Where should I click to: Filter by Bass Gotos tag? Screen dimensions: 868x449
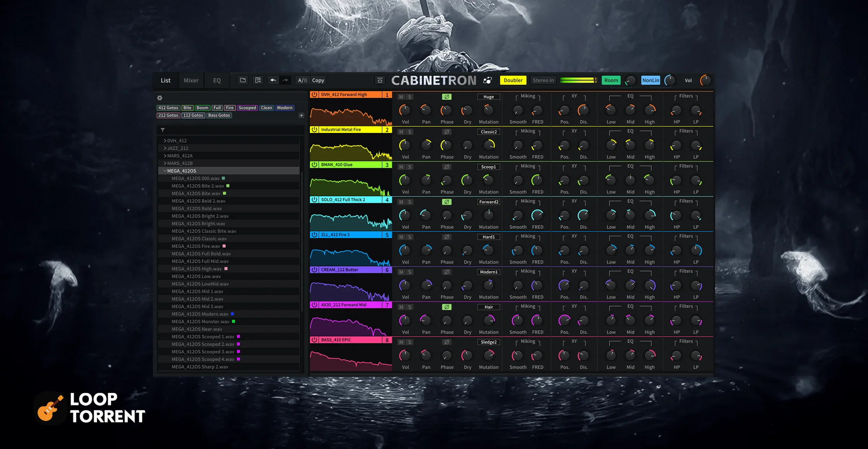point(219,116)
